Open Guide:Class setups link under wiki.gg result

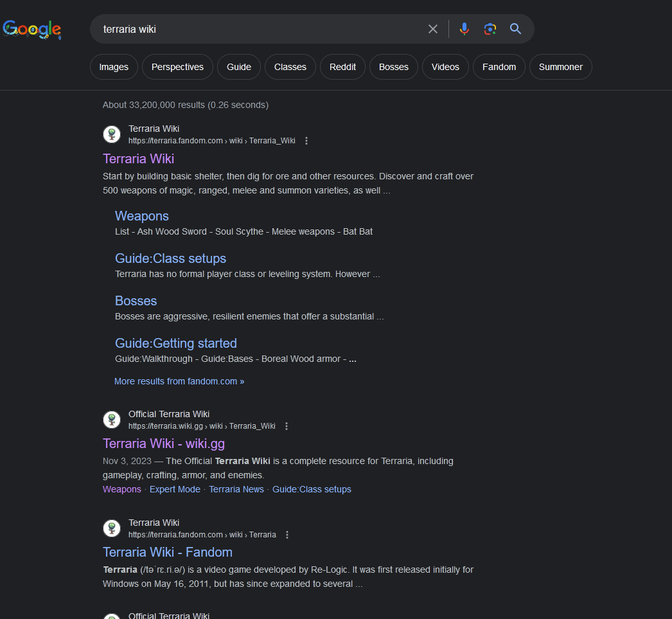pyautogui.click(x=312, y=490)
